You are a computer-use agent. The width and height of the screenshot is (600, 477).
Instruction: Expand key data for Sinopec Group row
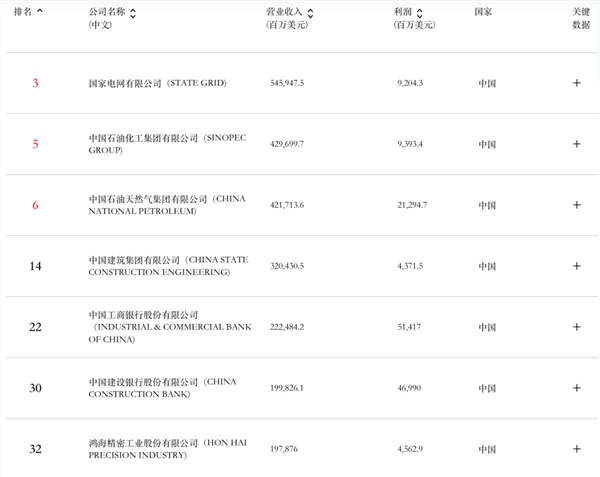point(577,144)
